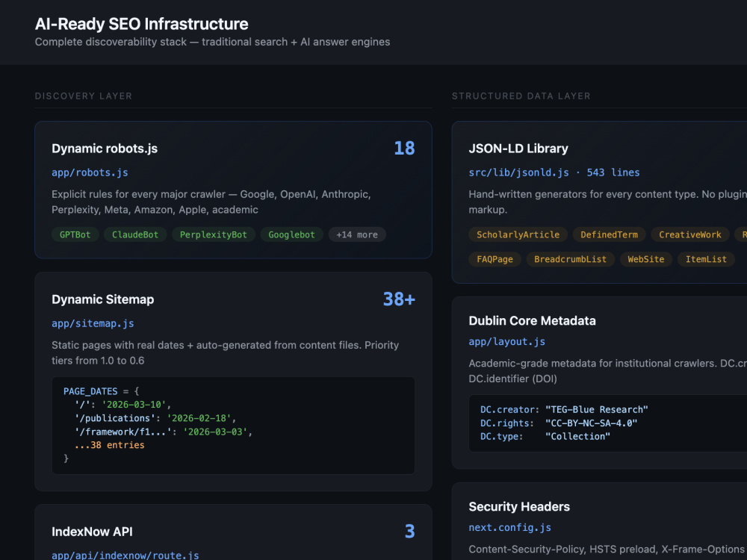The image size is (747, 560).
Task: Select the DefinedTerm schema tag
Action: tap(609, 234)
